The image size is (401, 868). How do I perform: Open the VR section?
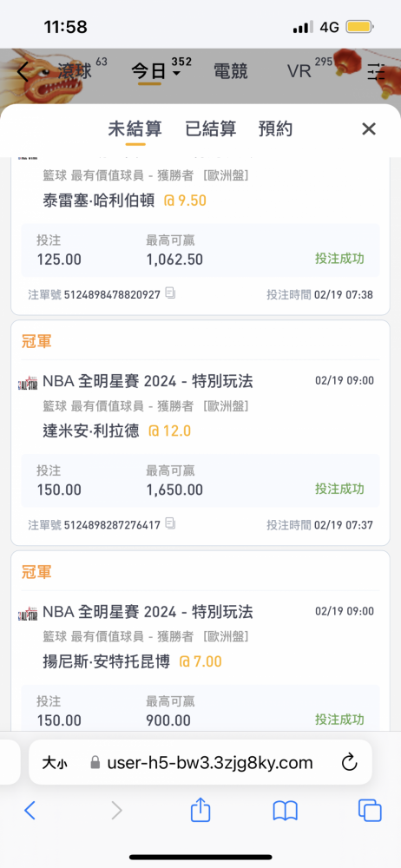pyautogui.click(x=299, y=71)
